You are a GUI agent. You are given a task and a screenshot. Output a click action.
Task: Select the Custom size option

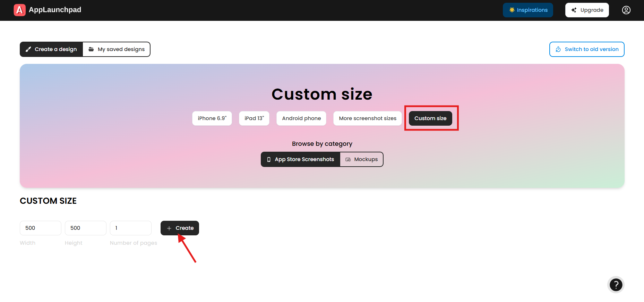coord(430,118)
